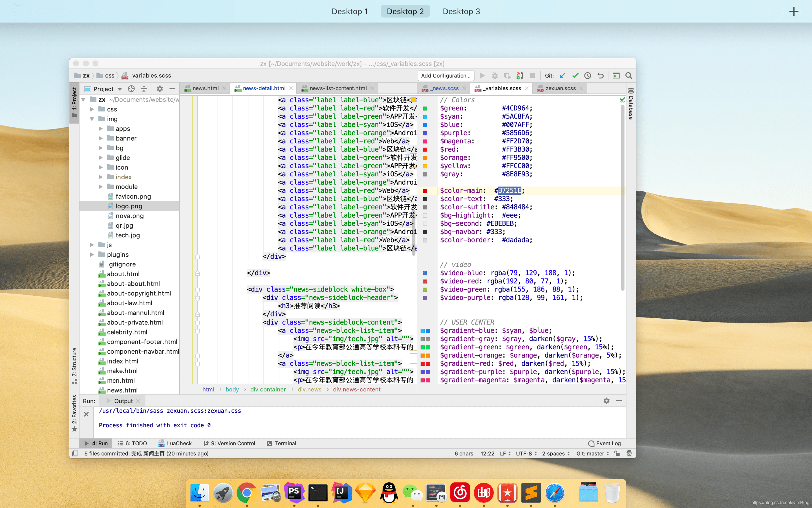812x508 pixels.
Task: Switch to news-list-content.html tab
Action: pos(338,88)
